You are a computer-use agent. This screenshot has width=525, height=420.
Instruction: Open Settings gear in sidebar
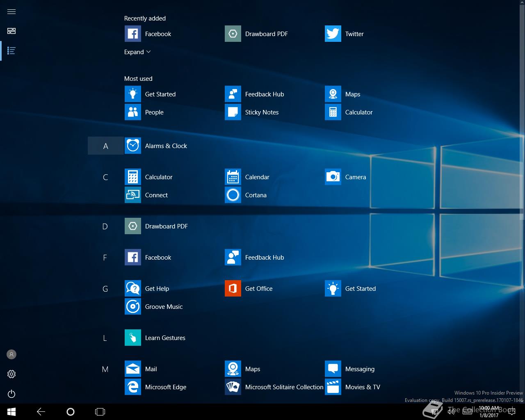coord(11,374)
